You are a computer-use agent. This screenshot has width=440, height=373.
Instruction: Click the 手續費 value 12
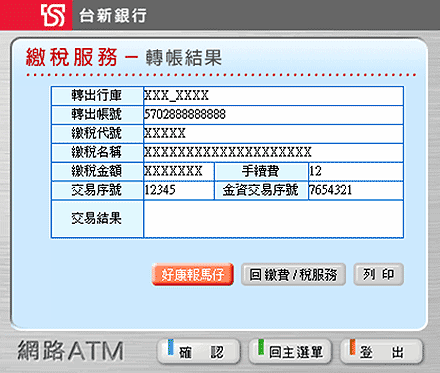pos(315,171)
